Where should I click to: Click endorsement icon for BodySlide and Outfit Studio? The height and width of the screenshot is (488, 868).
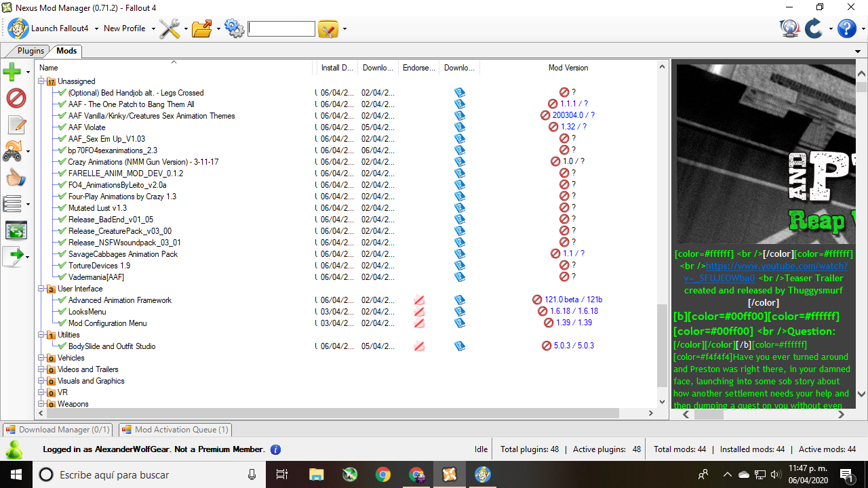(x=419, y=346)
